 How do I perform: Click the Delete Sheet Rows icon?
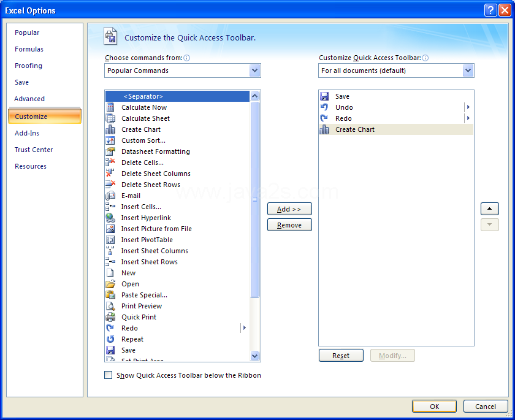[110, 185]
